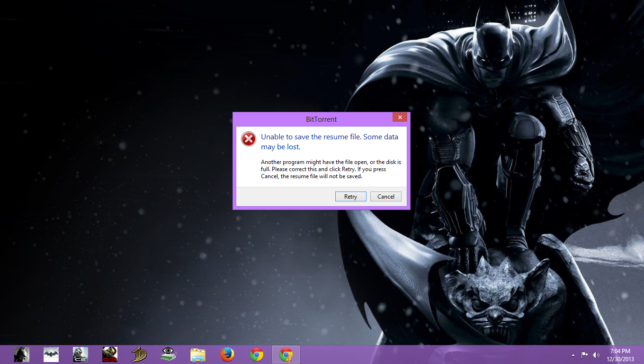Open the Crysis 2 taskbar shortcut

pos(80,355)
